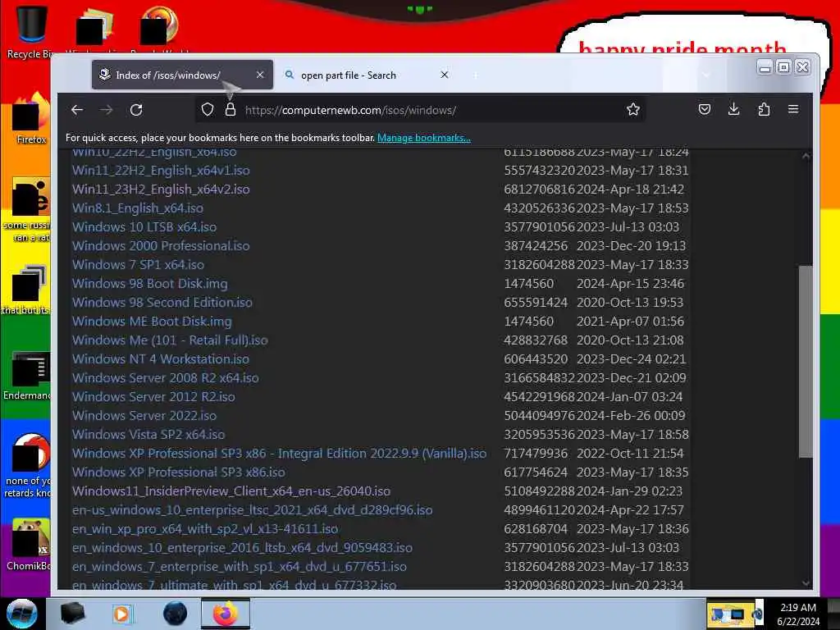Open XP SP3 Integral Edition (Vanilla).iso
This screenshot has width=840, height=630.
[x=279, y=453]
